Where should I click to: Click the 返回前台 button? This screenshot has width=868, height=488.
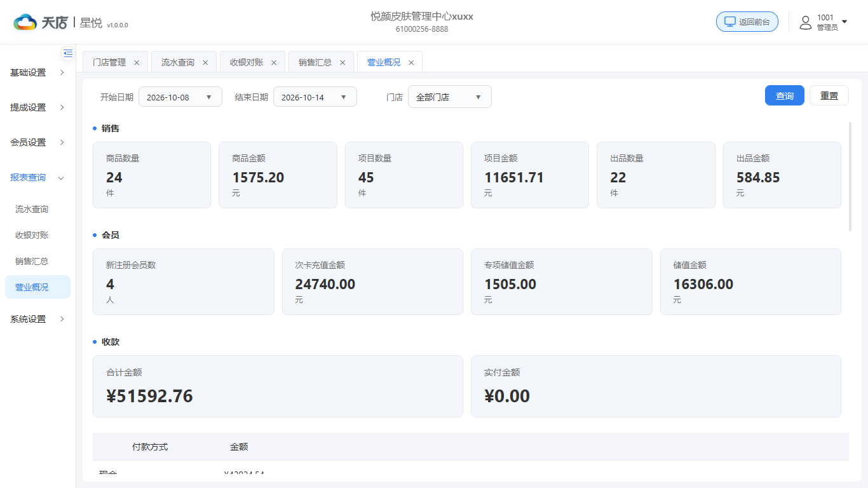[x=747, y=22]
